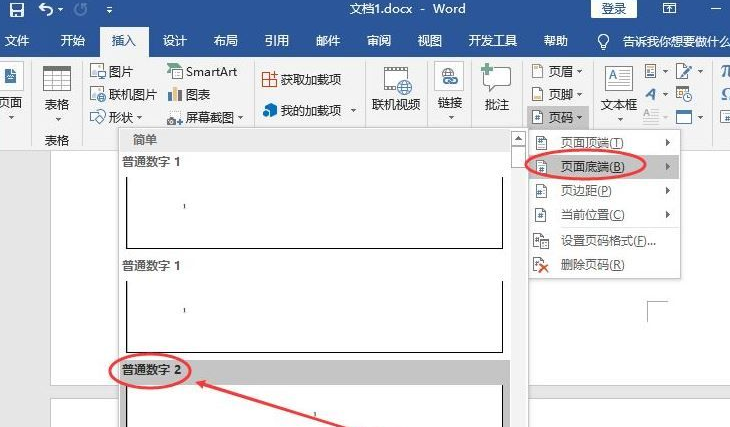
Task: Click the Save icon in title bar
Action: coord(17,9)
